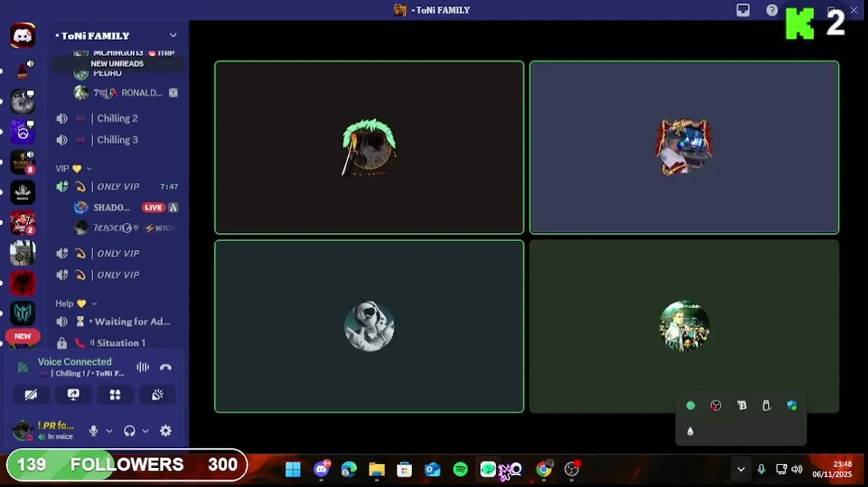Click the OBS icon in the tray overflow
868x487 pixels.
point(716,406)
